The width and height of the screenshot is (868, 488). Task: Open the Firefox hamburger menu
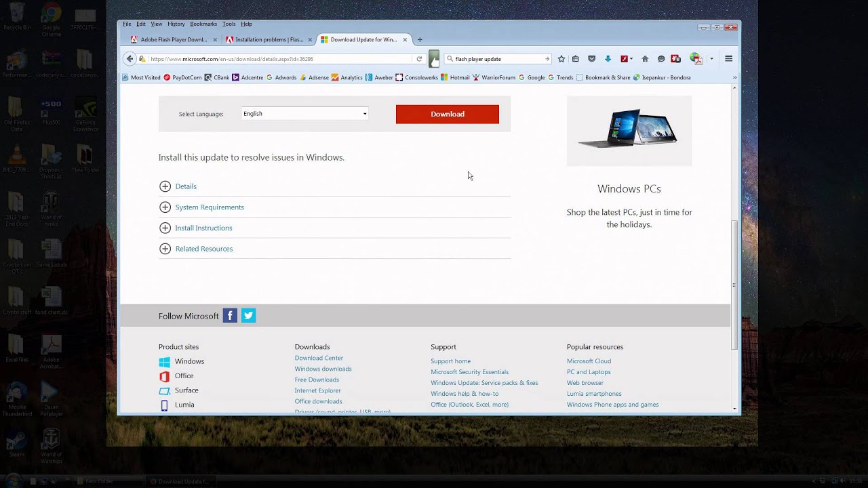[729, 59]
